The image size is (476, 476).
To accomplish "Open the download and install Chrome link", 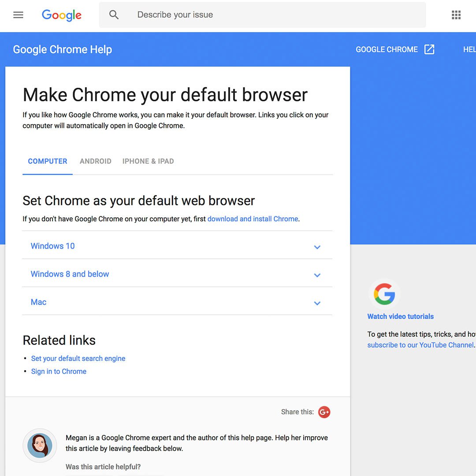I will (x=253, y=219).
